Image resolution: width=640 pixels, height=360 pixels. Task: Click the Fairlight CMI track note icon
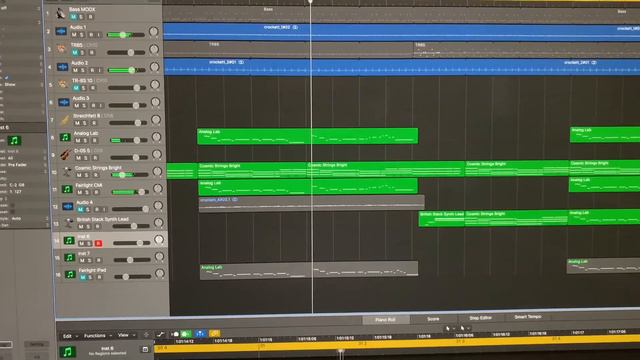point(67,189)
